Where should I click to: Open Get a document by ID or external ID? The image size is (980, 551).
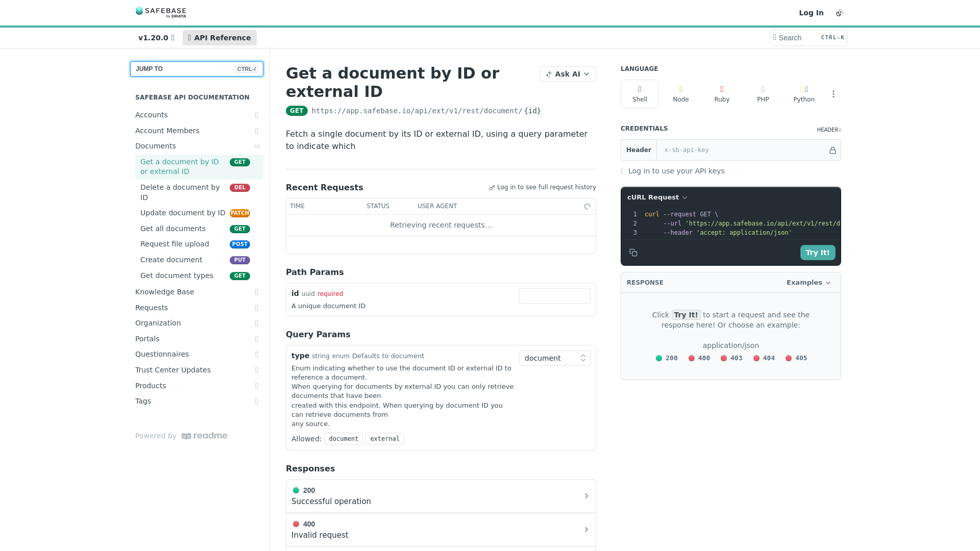click(199, 167)
